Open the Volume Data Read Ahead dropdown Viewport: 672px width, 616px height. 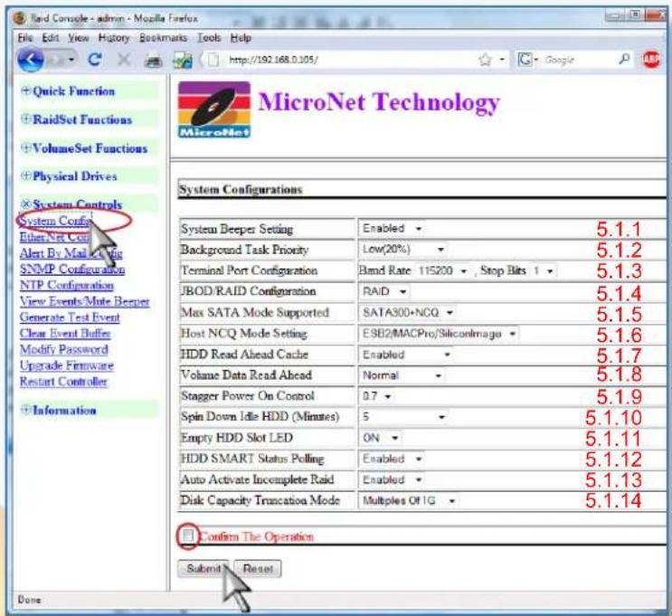402,375
